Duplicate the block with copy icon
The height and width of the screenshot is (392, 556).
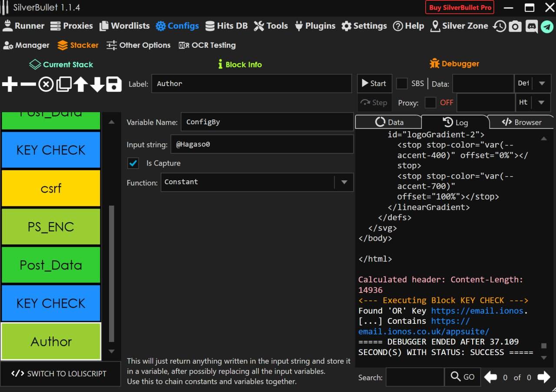pos(63,84)
